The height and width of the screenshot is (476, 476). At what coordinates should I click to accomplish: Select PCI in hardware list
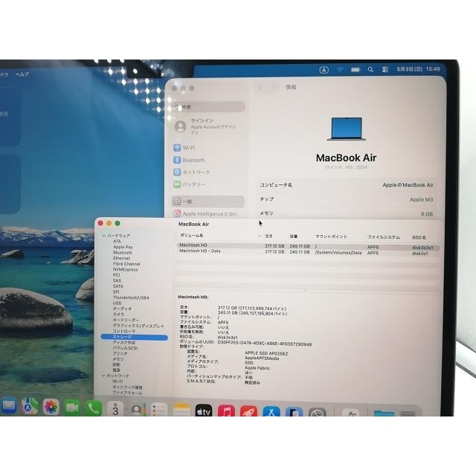[116, 275]
